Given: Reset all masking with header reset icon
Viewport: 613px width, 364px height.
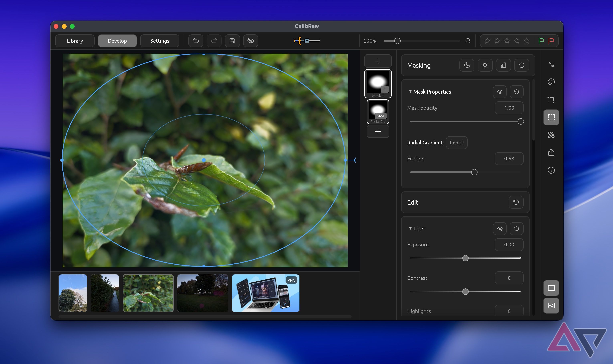Looking at the screenshot, I should coord(521,65).
